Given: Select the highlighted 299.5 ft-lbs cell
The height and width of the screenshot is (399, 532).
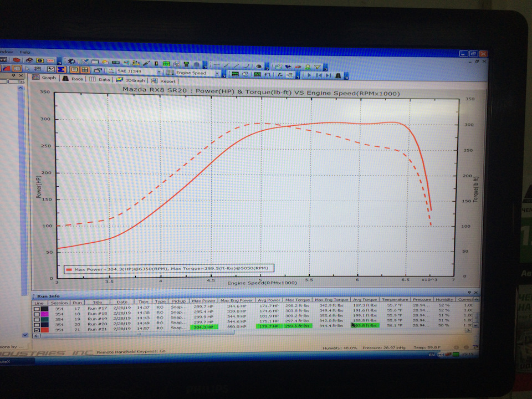Looking at the screenshot, I should click(297, 326).
